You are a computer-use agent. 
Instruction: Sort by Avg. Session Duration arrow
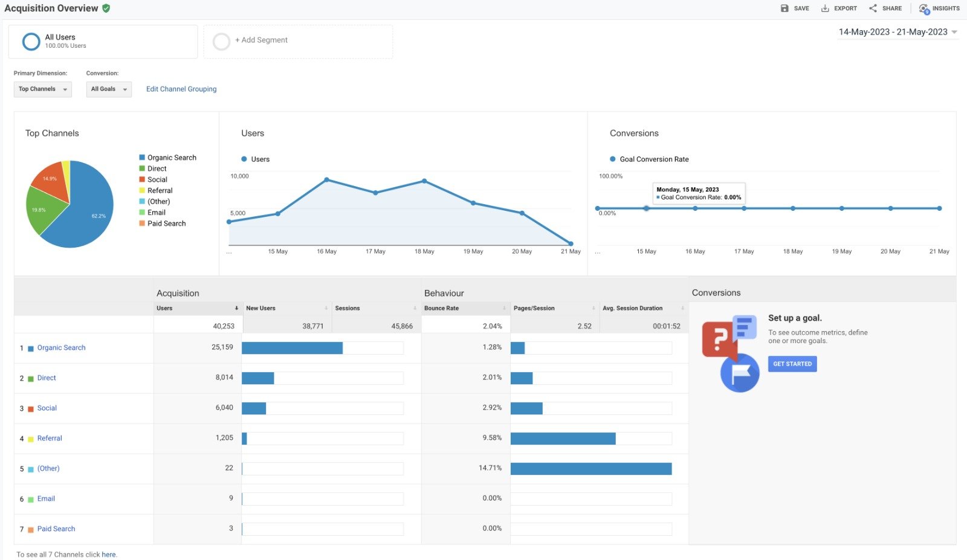682,308
